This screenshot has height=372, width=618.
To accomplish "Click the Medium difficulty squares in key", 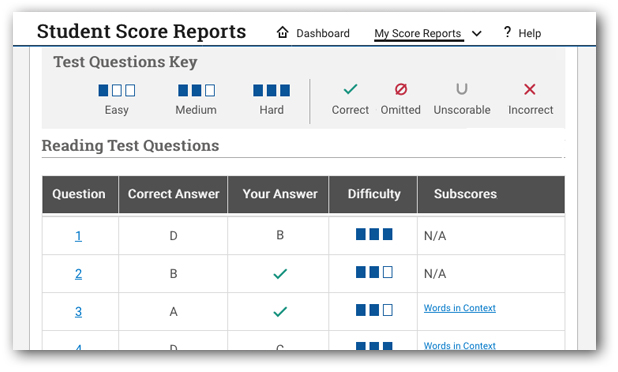I will click(197, 90).
